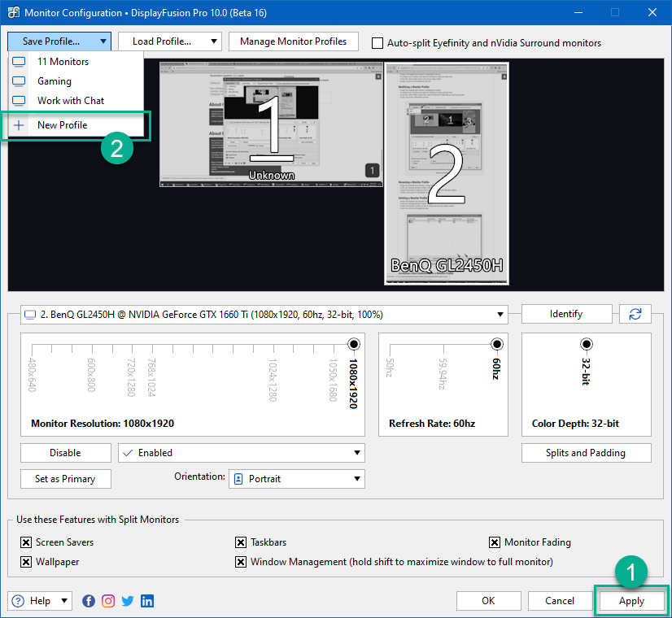Click the 50hz refresh rate label
The height and width of the screenshot is (618, 672).
(390, 368)
